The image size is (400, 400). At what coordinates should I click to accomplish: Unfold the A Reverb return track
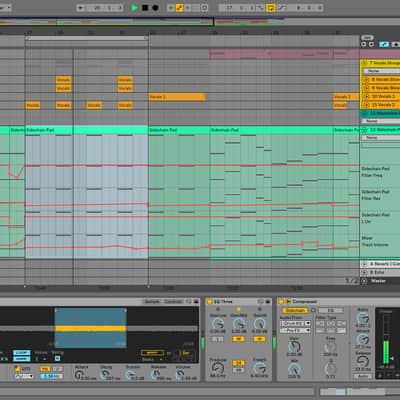pyautogui.click(x=364, y=264)
